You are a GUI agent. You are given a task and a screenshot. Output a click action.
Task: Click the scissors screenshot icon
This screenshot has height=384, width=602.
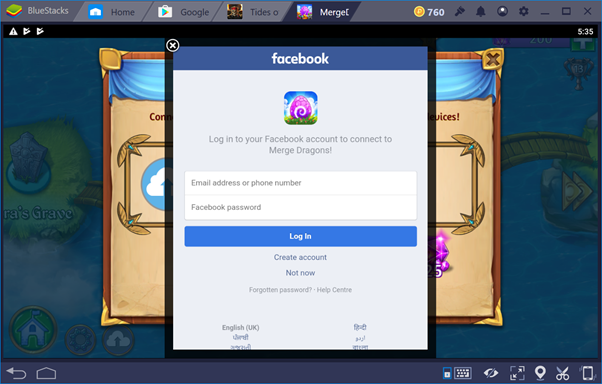pyautogui.click(x=562, y=372)
